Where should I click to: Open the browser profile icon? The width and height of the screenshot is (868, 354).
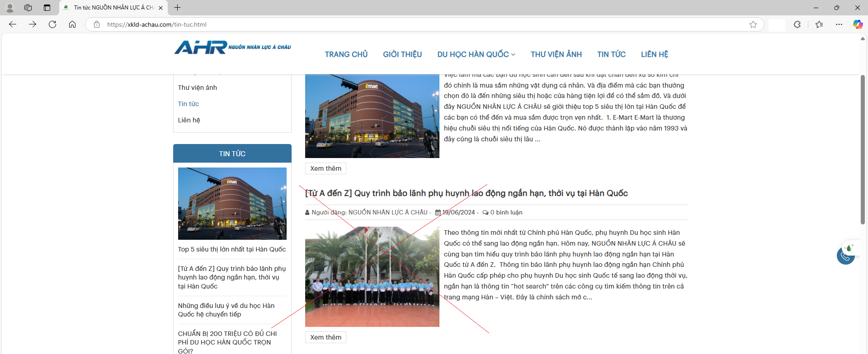point(10,8)
